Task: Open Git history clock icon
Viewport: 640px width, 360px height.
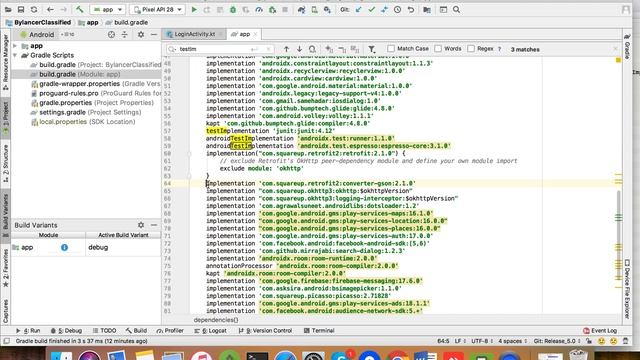Action: pos(398,9)
